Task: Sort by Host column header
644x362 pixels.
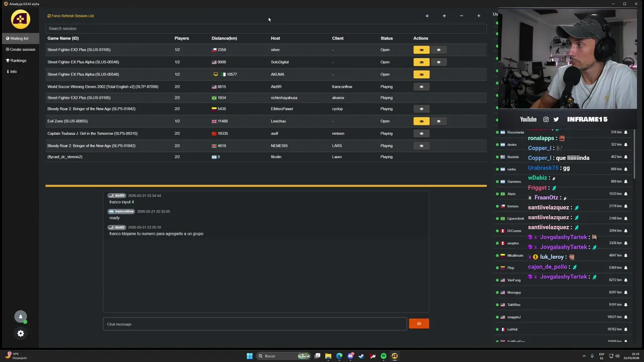Action: click(275, 38)
